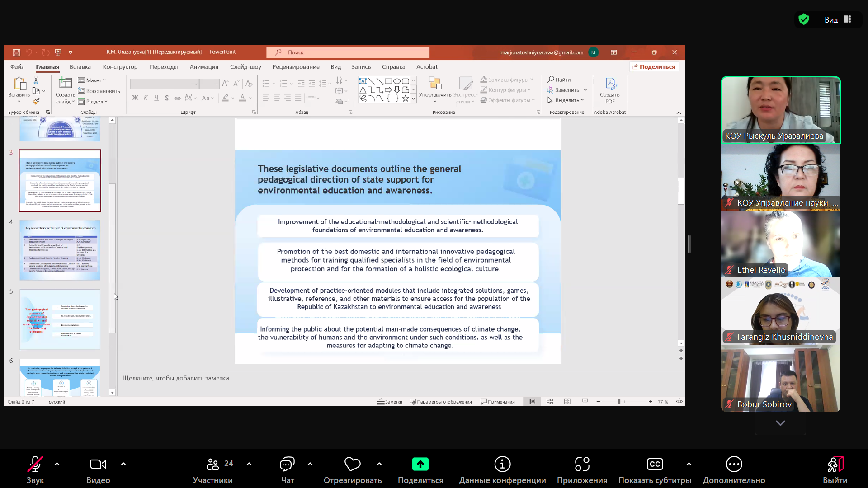Click notes area Щелкните, чтобы добавить заметки
Screen dimensions: 868x488
tap(176, 379)
